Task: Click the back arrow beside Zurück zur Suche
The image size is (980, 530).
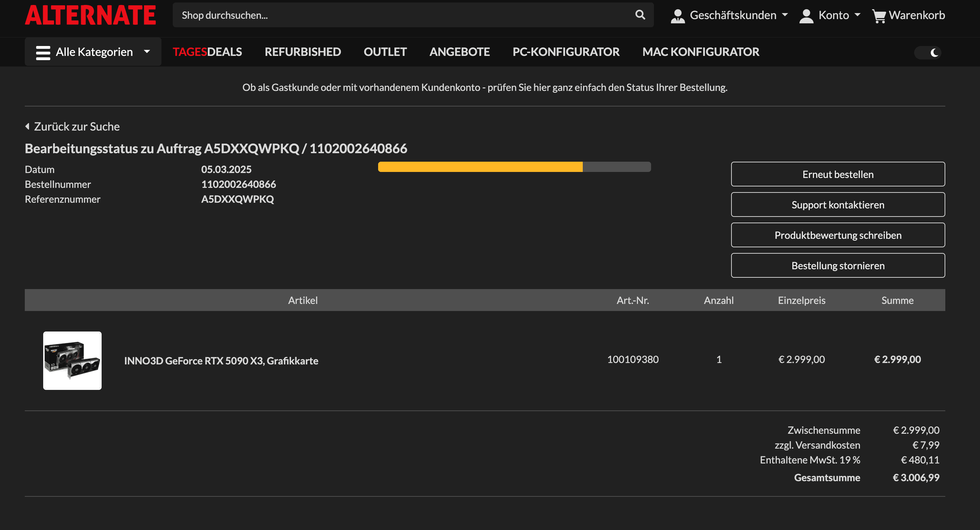Action: click(27, 126)
